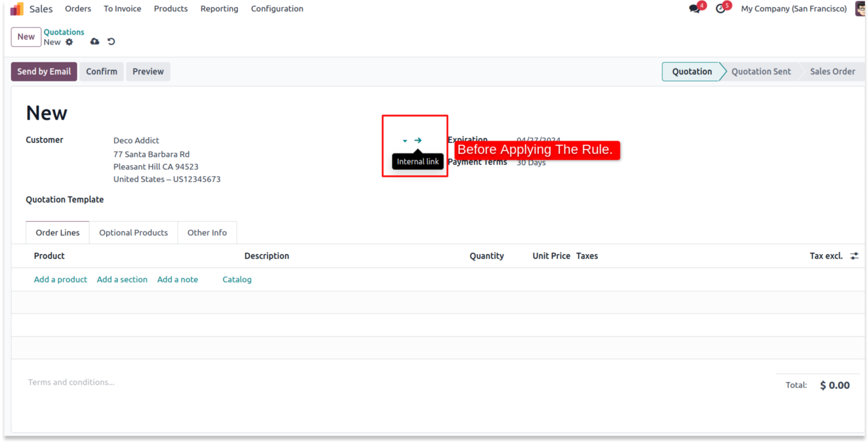Switch to the Other Info tab
Screen dimensions: 868x443
(x=207, y=233)
